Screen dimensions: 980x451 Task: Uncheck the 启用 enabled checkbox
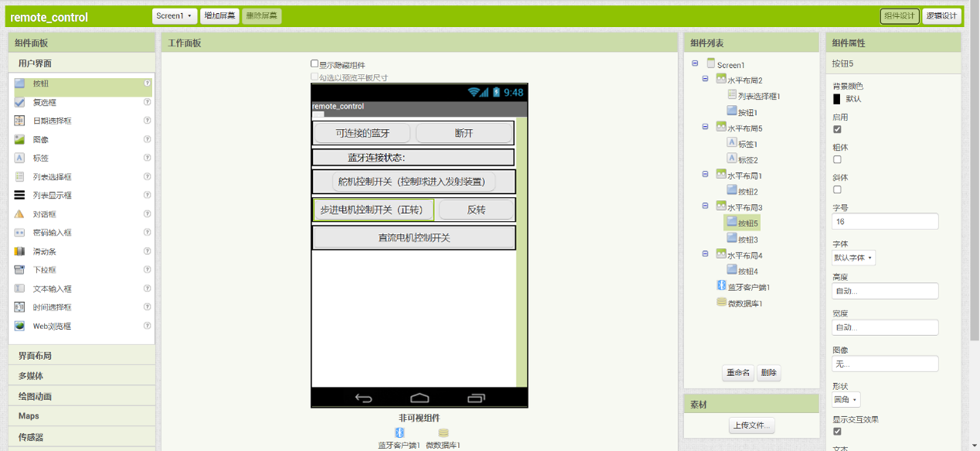click(x=837, y=130)
